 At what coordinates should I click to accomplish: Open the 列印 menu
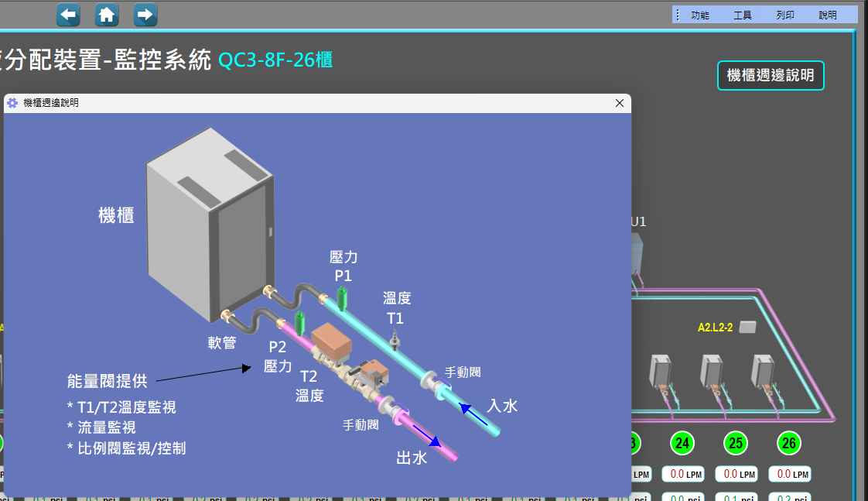point(784,15)
